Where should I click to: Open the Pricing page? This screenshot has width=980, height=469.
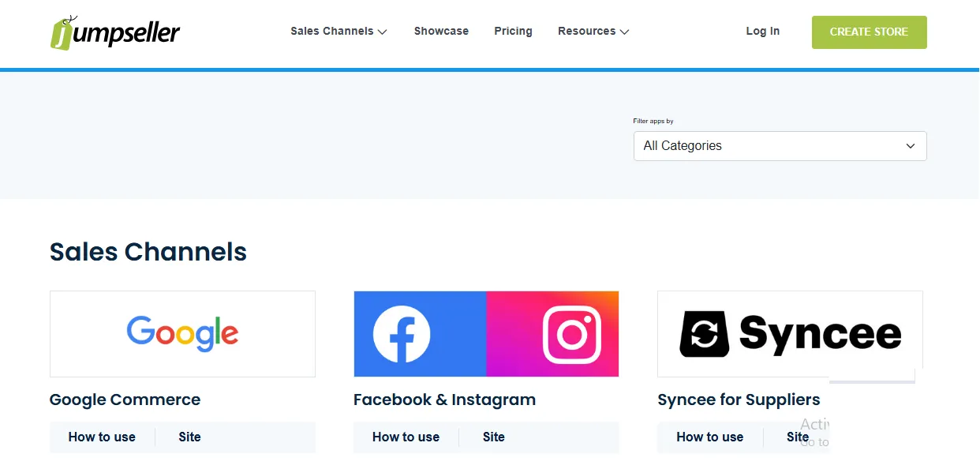(x=513, y=32)
